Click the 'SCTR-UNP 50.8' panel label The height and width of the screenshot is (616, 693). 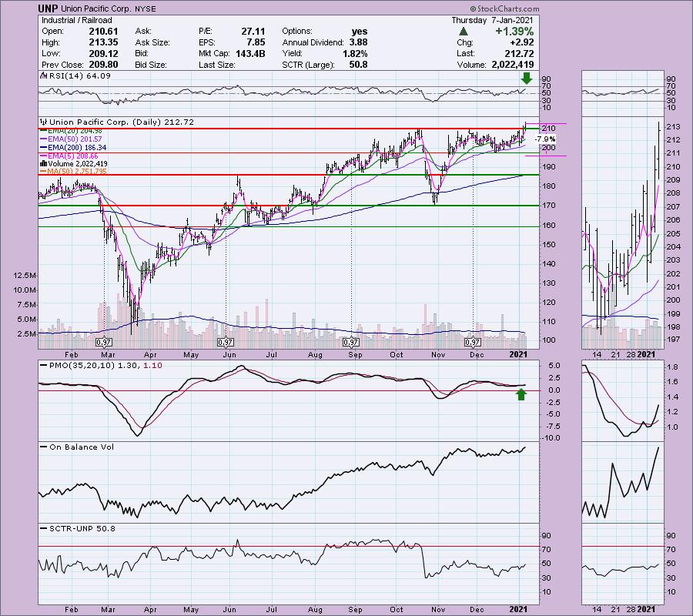pyautogui.click(x=82, y=528)
